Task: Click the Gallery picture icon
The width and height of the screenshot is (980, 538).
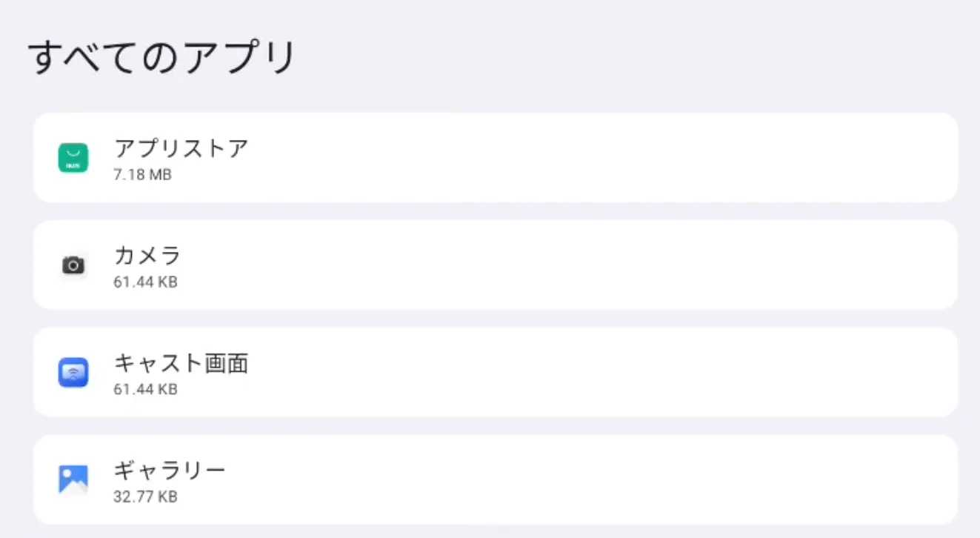Action: click(x=73, y=479)
